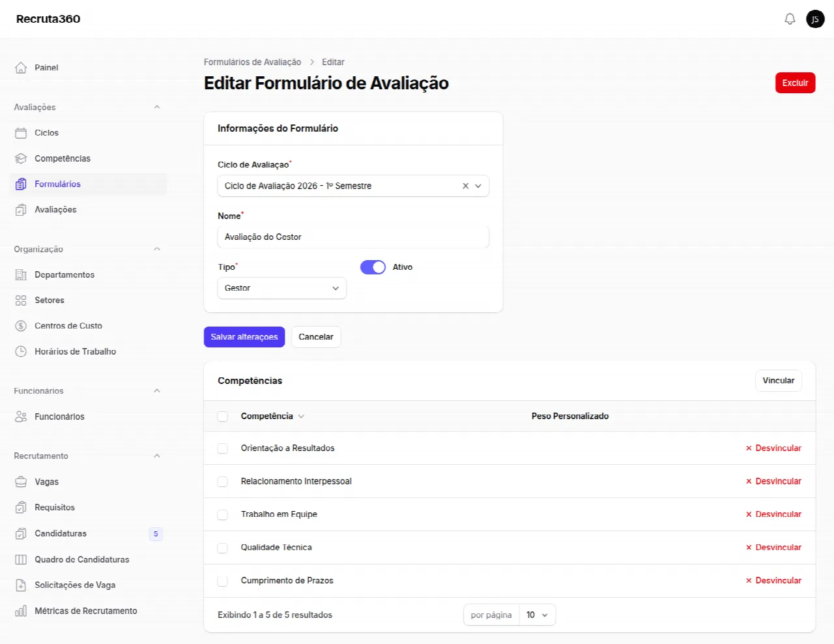
Task: Click the Setores grid icon
Action: click(x=21, y=300)
